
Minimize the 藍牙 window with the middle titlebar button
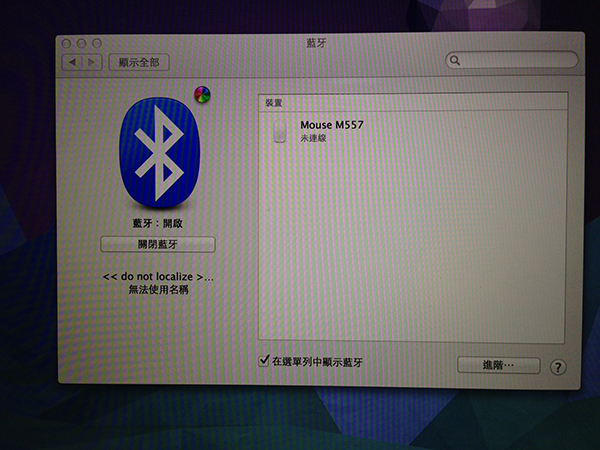click(82, 43)
